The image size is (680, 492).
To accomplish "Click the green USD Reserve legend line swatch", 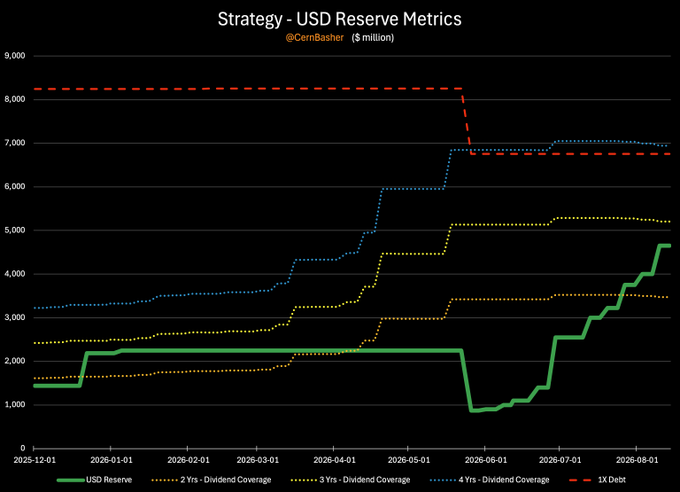I will click(70, 480).
